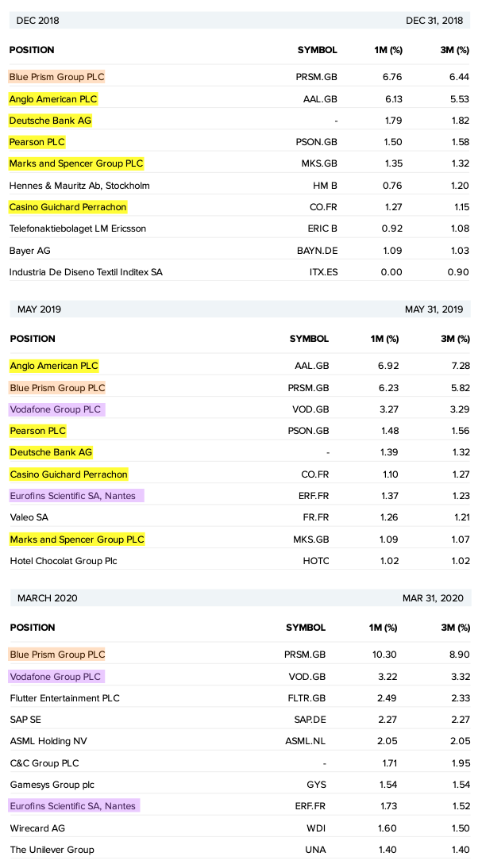The width and height of the screenshot is (482, 868).
Task: Click the MAY 2019 section heading
Action: 40,309
